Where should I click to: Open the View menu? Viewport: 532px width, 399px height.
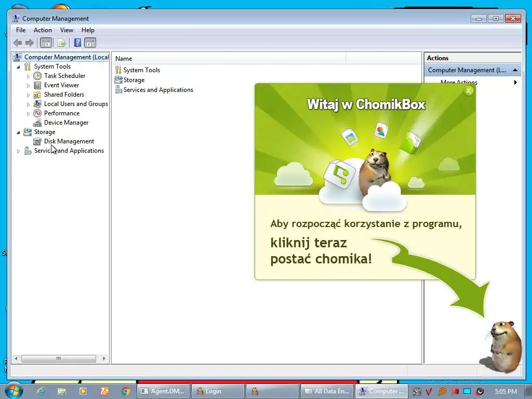click(x=67, y=30)
